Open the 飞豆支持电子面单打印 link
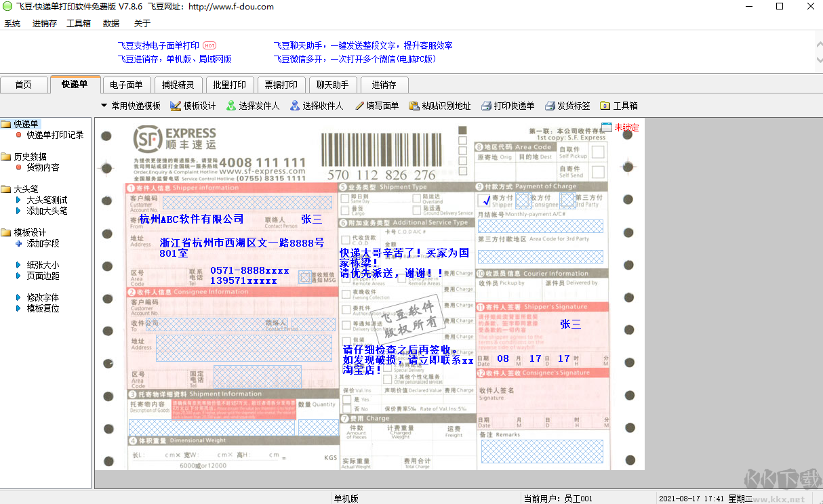 [159, 45]
